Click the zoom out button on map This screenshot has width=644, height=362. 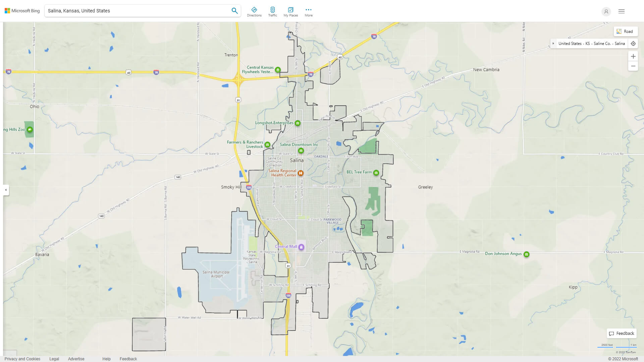click(633, 66)
